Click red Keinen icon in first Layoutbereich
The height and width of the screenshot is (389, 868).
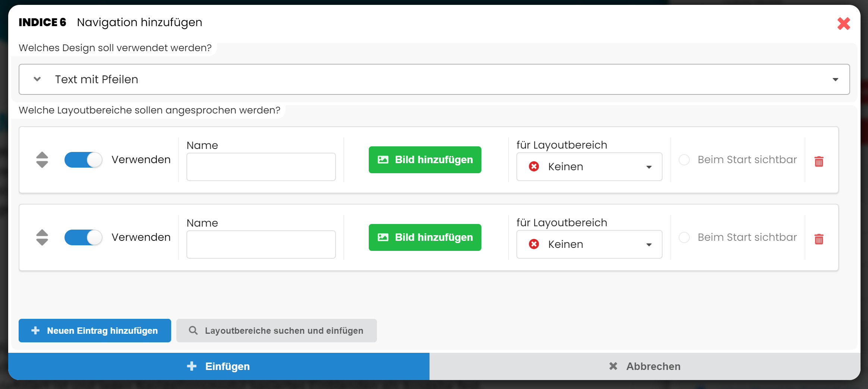(x=534, y=167)
